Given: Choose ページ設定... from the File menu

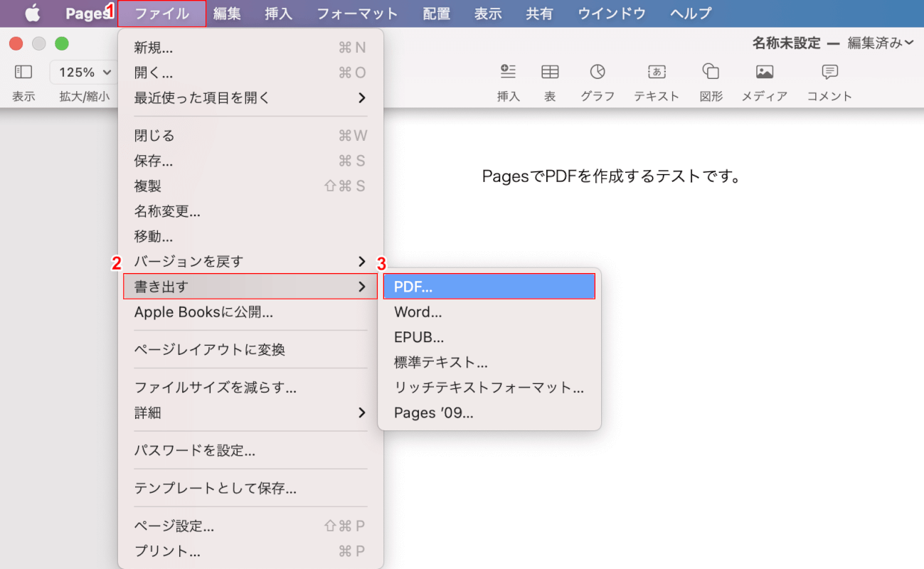Looking at the screenshot, I should [x=250, y=526].
